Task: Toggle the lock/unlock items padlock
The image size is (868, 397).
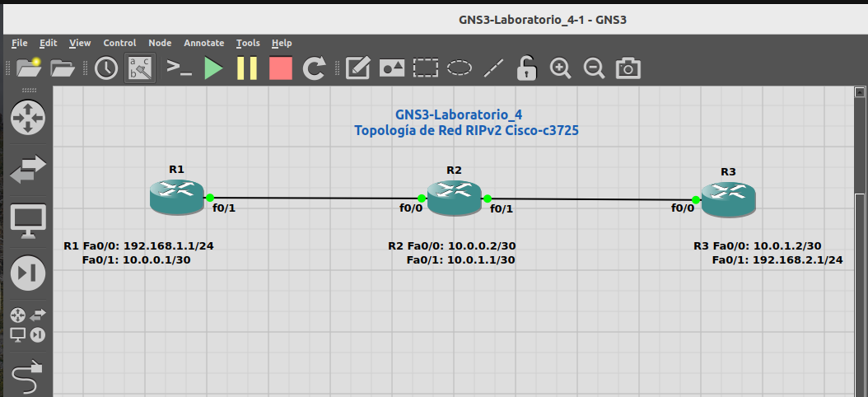Action: [527, 68]
